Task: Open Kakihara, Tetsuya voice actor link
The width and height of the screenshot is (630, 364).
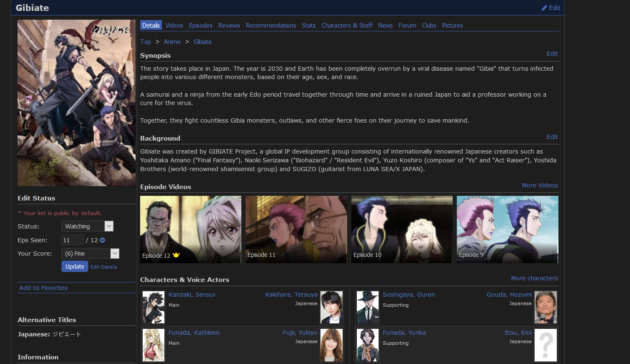Action: pos(291,295)
